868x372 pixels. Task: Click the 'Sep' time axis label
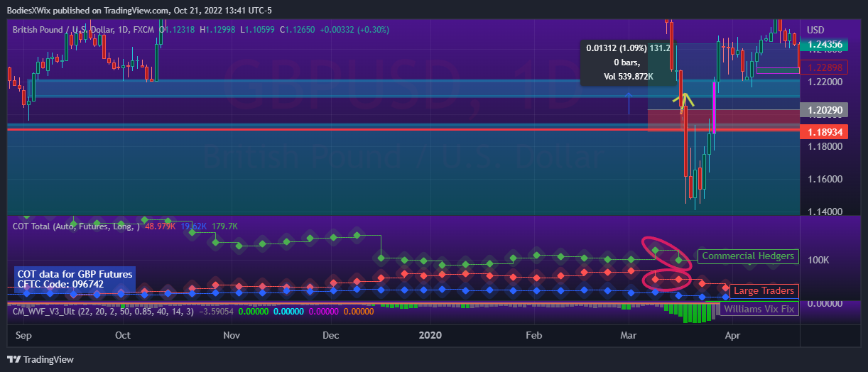tap(23, 334)
